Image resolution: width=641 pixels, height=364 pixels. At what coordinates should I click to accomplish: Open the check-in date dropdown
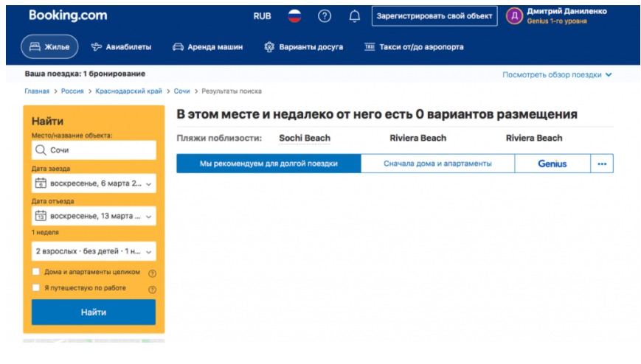coord(94,183)
